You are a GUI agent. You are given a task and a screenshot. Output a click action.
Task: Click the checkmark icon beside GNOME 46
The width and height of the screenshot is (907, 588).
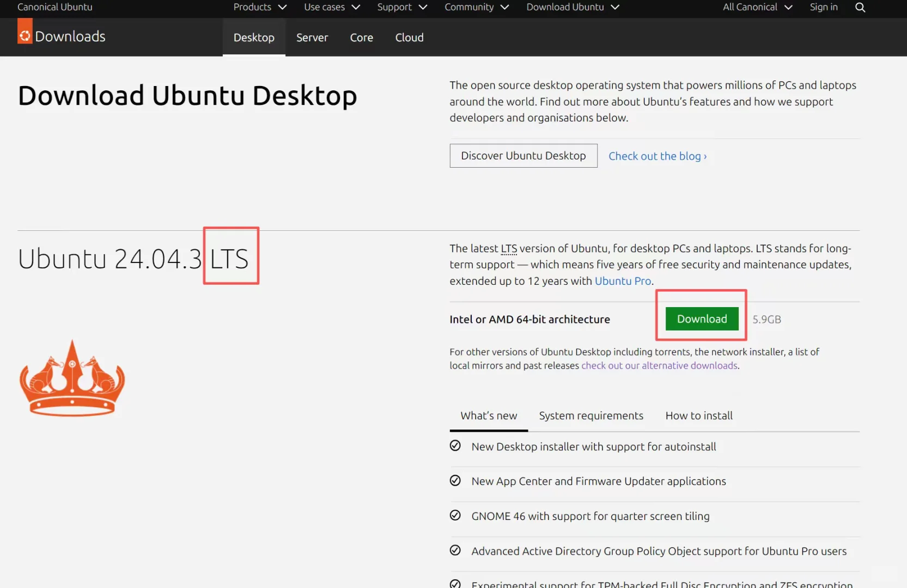[x=455, y=516]
